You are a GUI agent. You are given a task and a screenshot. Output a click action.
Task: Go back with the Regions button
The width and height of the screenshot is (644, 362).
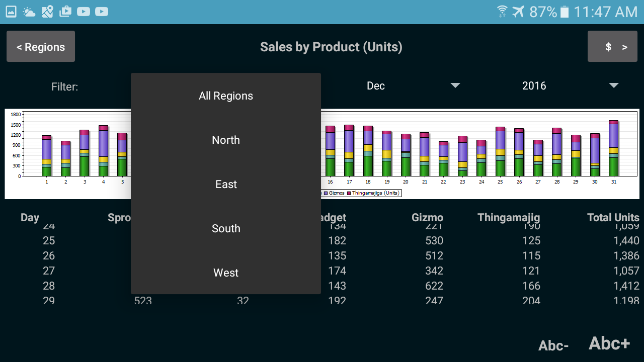point(41,47)
